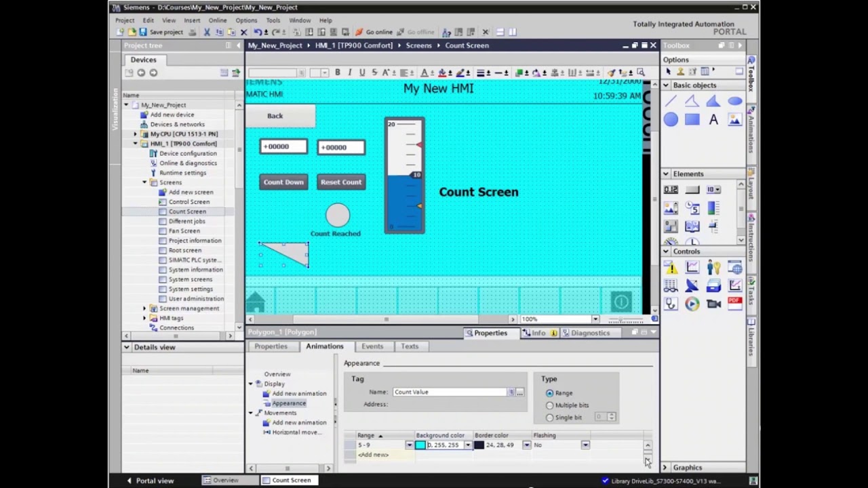This screenshot has height=488, width=868.
Task: Open the Border color dropdown
Action: (x=526, y=445)
